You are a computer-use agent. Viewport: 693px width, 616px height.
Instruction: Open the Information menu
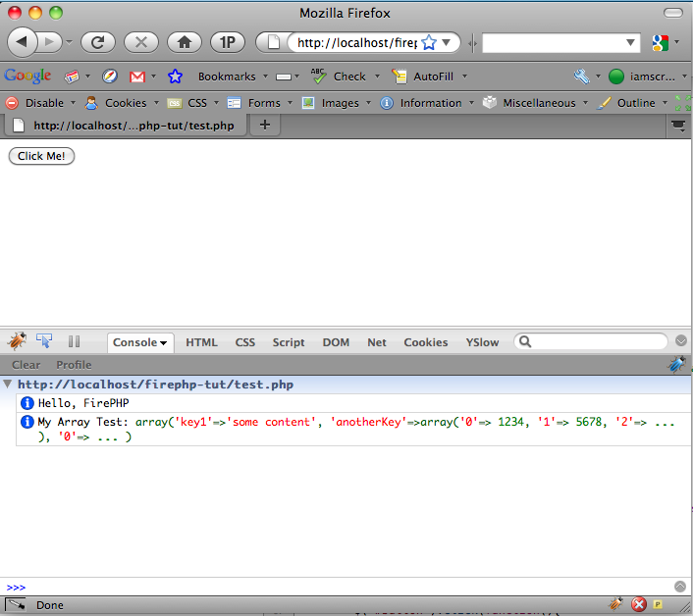[427, 103]
